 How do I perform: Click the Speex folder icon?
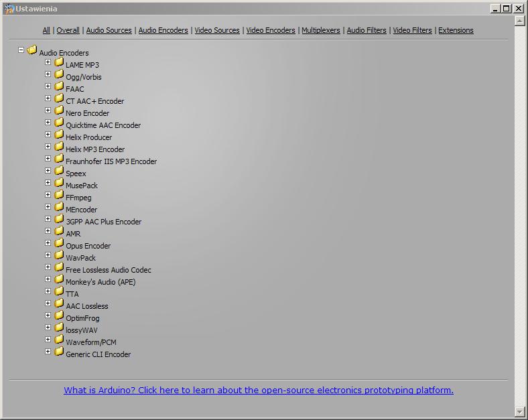[x=59, y=171]
